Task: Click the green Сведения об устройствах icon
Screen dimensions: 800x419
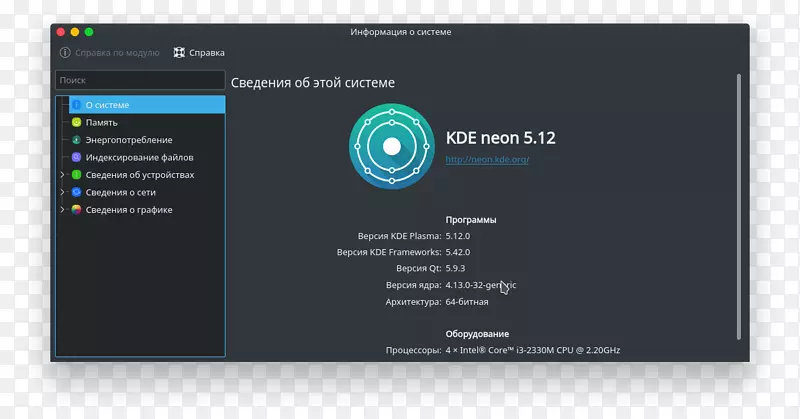Action: coord(77,175)
